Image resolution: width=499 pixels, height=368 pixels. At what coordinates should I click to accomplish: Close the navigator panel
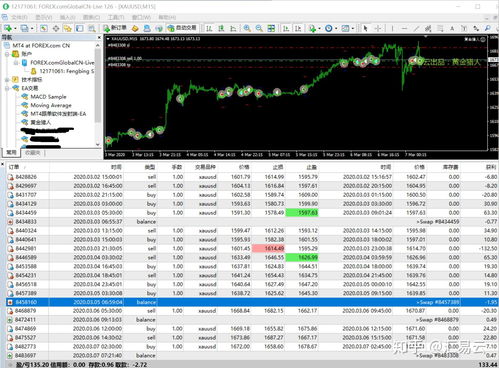99,37
